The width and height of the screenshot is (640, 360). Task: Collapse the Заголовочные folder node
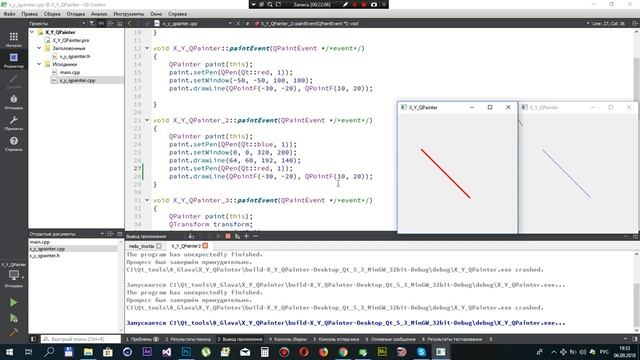pyautogui.click(x=40, y=48)
